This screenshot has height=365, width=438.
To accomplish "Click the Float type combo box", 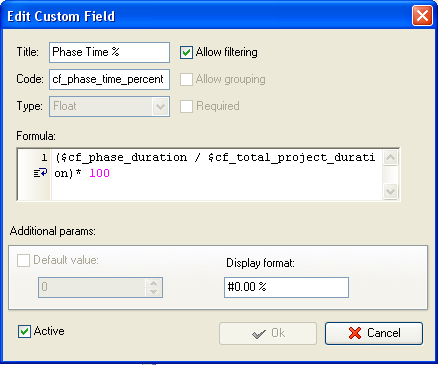I will (x=109, y=107).
